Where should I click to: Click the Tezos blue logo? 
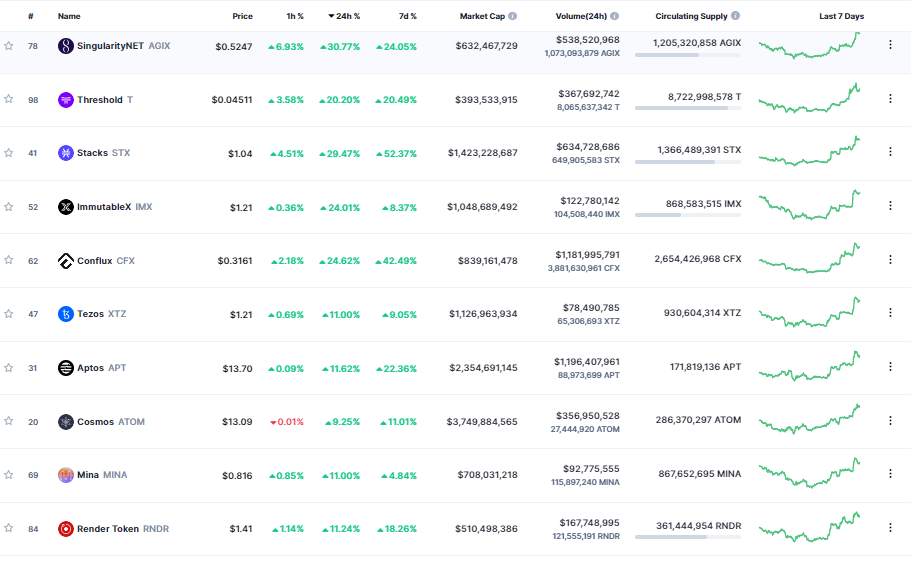pos(66,314)
